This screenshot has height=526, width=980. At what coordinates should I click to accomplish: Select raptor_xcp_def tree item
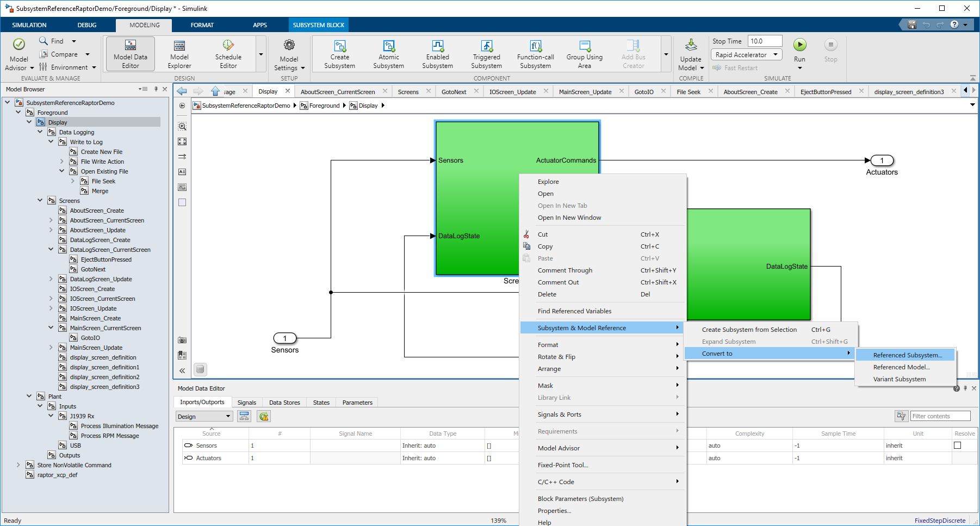click(x=57, y=475)
